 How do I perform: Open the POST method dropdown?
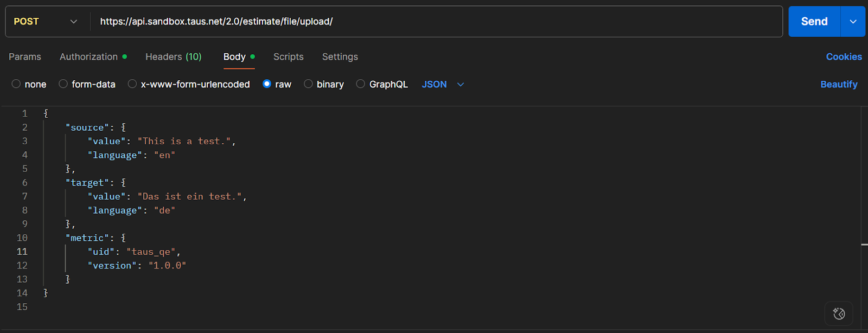tap(46, 22)
